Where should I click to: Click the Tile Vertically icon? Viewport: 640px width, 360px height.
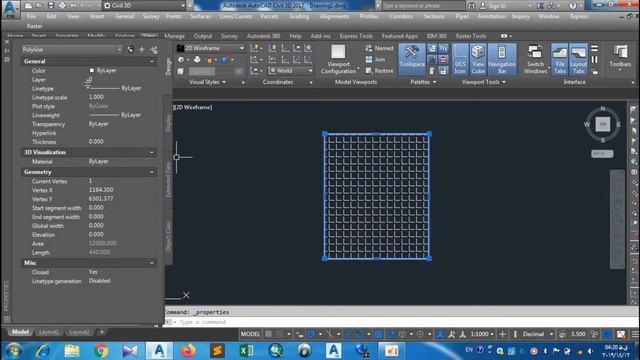pos(594,60)
